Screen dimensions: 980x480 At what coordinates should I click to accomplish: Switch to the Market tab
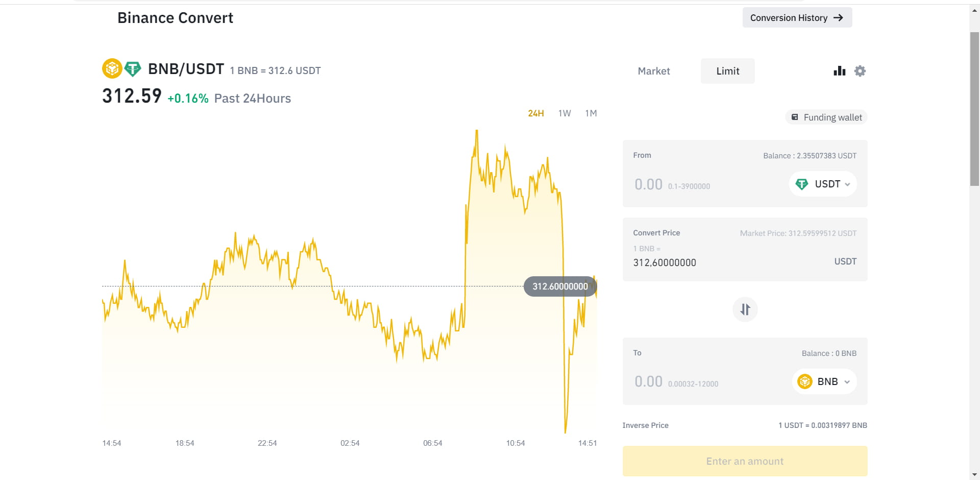tap(654, 71)
